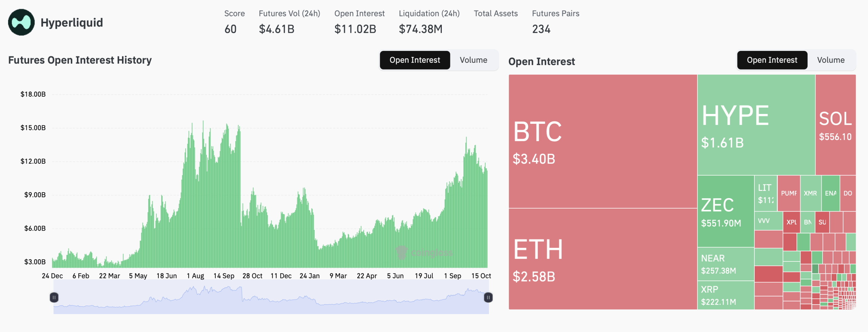Click the range navigator mini chart
This screenshot has height=332, width=868.
pos(271,297)
